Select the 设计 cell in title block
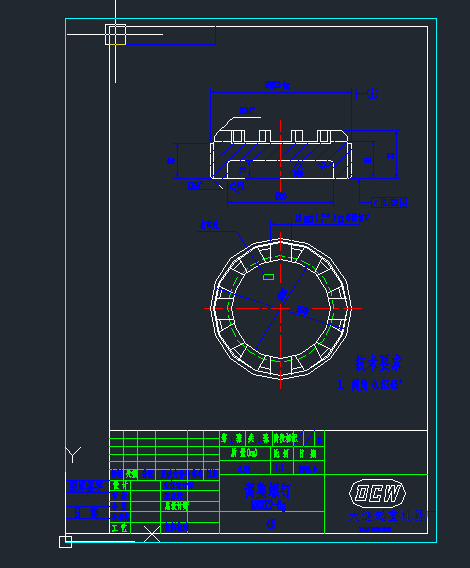This screenshot has height=568, width=470. (120, 485)
